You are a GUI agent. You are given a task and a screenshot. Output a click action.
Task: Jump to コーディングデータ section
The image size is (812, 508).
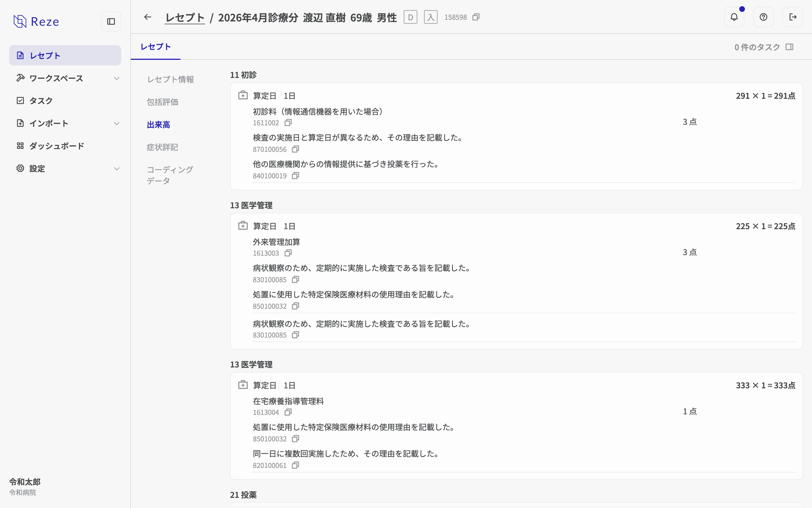(170, 175)
